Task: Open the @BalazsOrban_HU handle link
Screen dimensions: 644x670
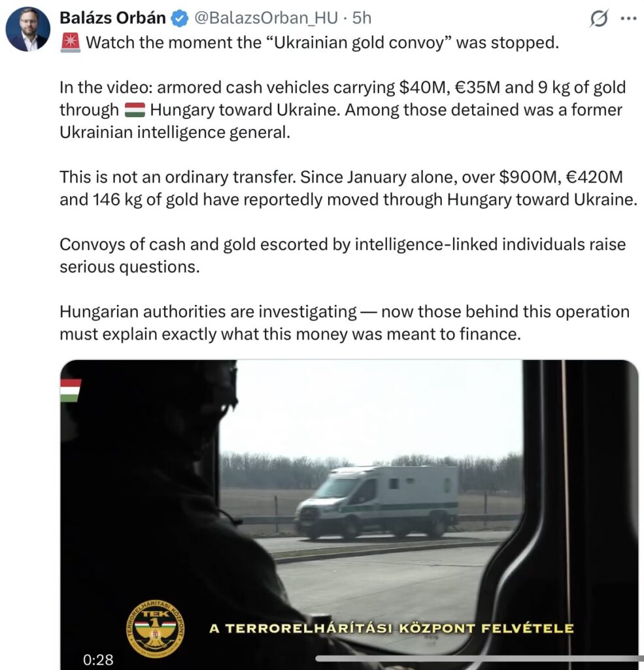Action: tap(266, 18)
